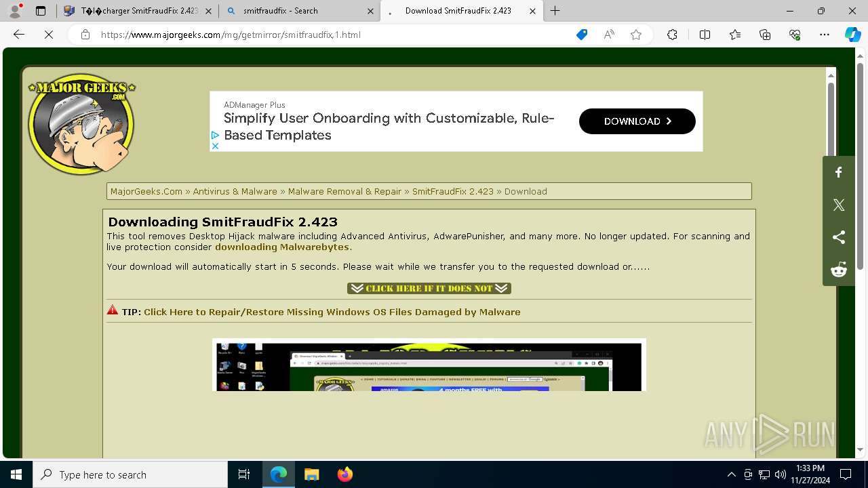The width and height of the screenshot is (868, 488).
Task: Click the MajorGeeks logo
Action: [81, 124]
